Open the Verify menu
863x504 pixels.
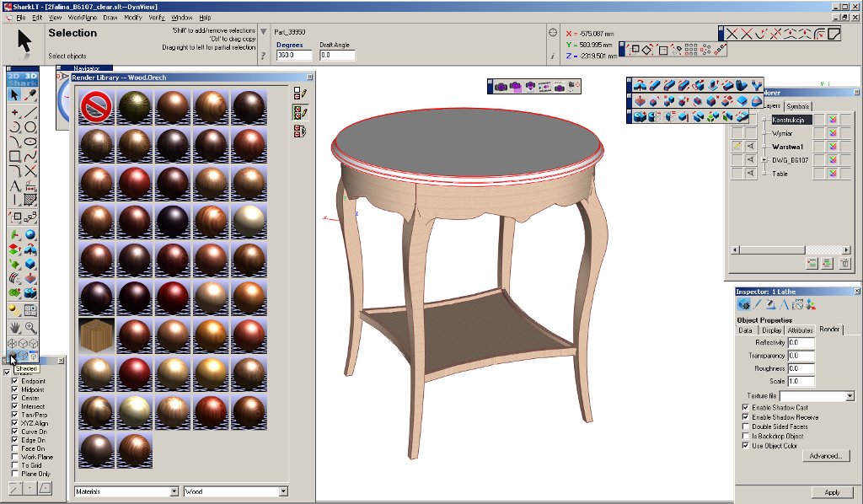click(157, 17)
